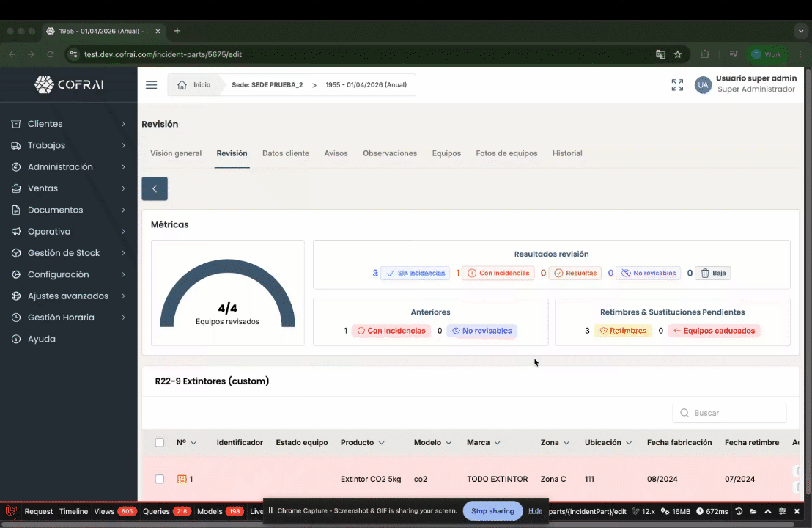812x528 pixels.
Task: Bookmark this page with star icon
Action: click(678, 54)
